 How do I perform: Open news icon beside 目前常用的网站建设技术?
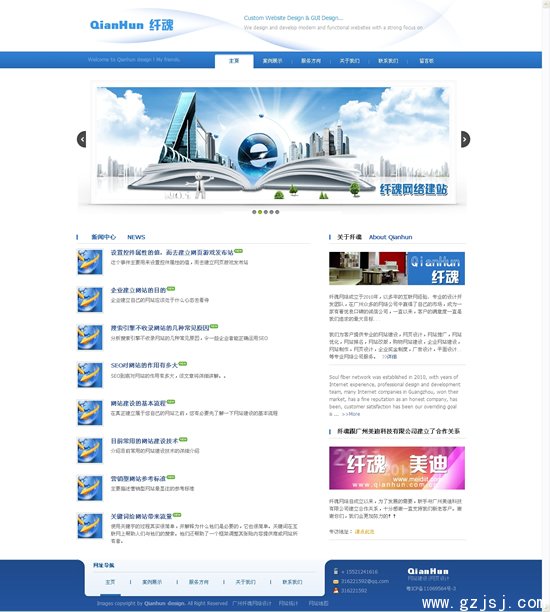click(90, 451)
